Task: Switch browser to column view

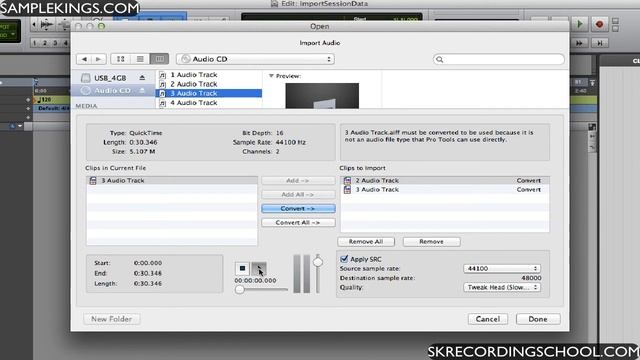Action: [x=159, y=59]
